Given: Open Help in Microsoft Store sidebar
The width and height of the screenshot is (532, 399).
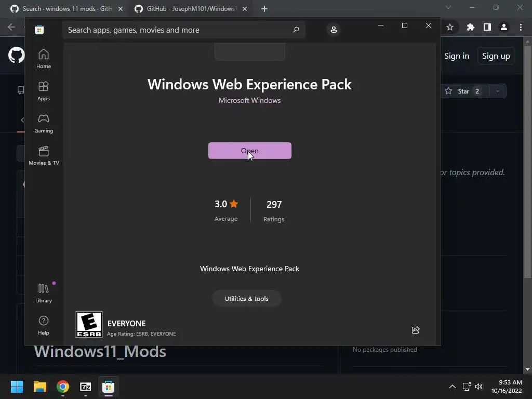Looking at the screenshot, I should click(x=44, y=325).
